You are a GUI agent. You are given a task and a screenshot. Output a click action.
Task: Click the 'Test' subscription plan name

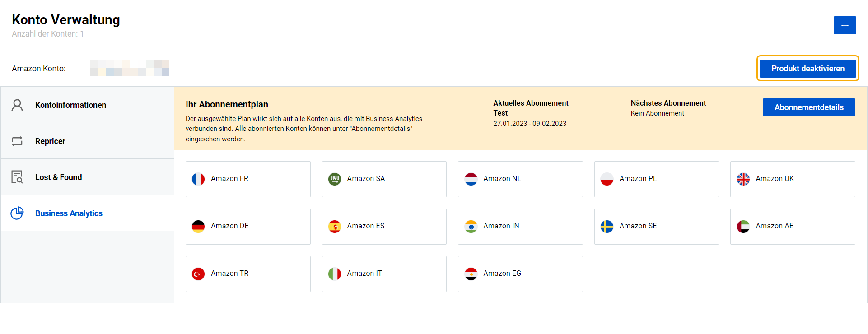coord(500,113)
